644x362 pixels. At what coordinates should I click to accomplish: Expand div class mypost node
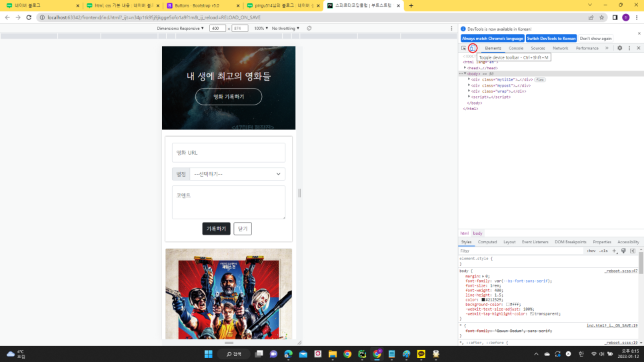469,85
